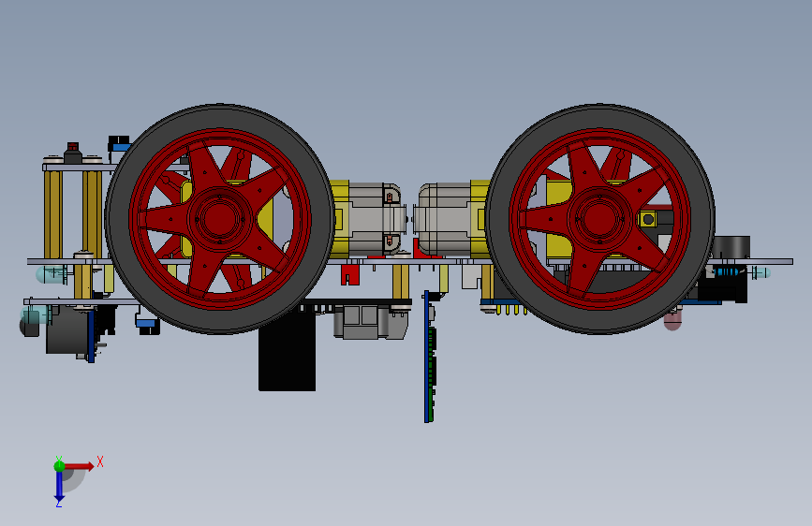Select the yellow push button inside right wheel
Image resolution: width=812 pixels, height=526 pixels.
[x=648, y=219]
